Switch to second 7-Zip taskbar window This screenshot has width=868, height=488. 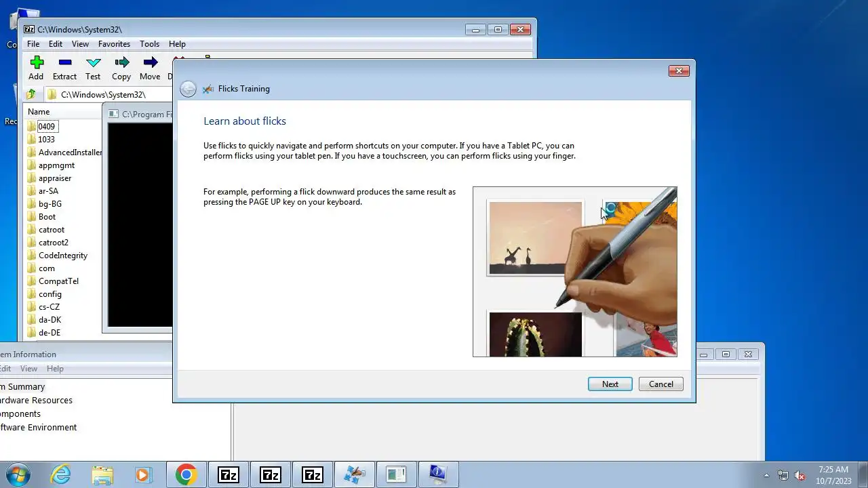coord(271,474)
